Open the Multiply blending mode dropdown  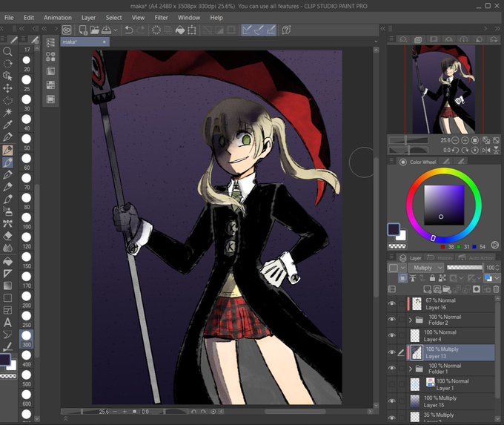pyautogui.click(x=426, y=268)
